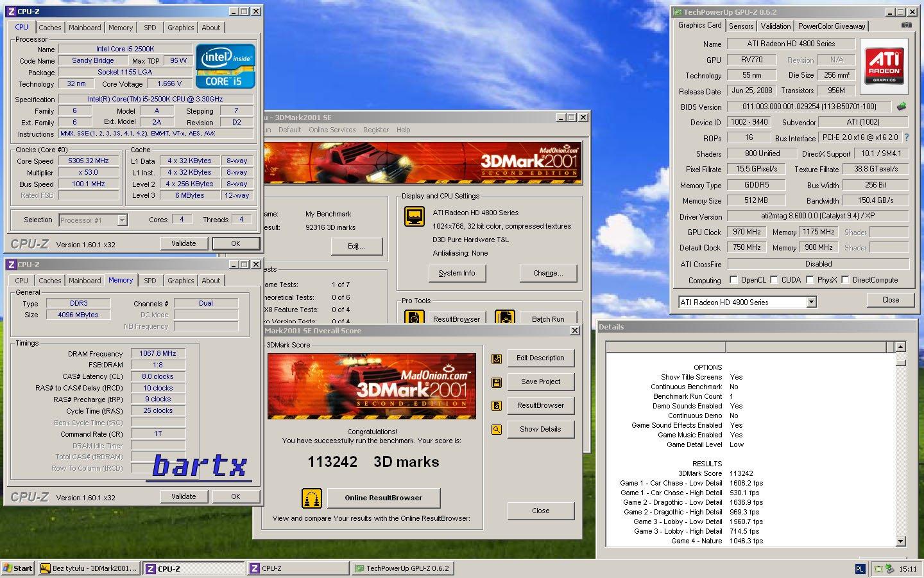This screenshot has width=924, height=578.
Task: Click the Pro Tools ResultBrowser icon
Action: click(414, 317)
